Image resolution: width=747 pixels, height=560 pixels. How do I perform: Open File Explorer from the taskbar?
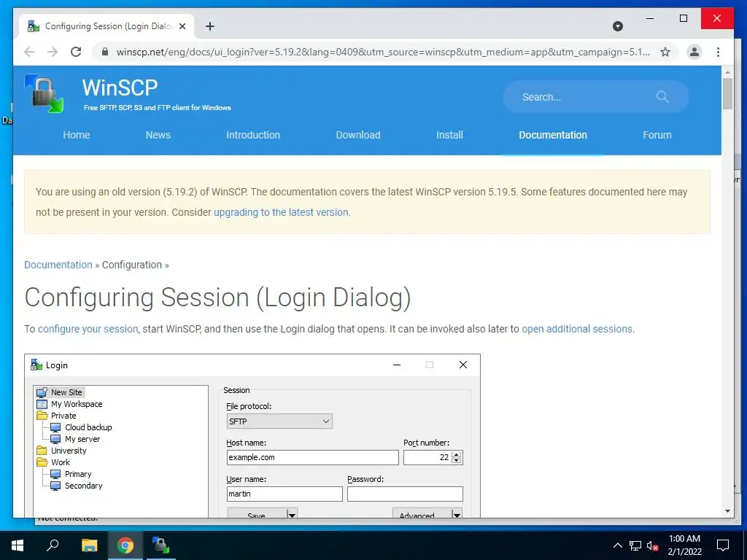tap(89, 545)
